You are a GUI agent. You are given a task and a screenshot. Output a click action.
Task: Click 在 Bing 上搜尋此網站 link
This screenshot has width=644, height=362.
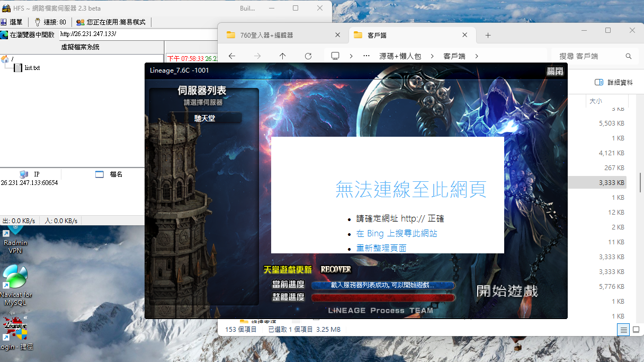[397, 233]
